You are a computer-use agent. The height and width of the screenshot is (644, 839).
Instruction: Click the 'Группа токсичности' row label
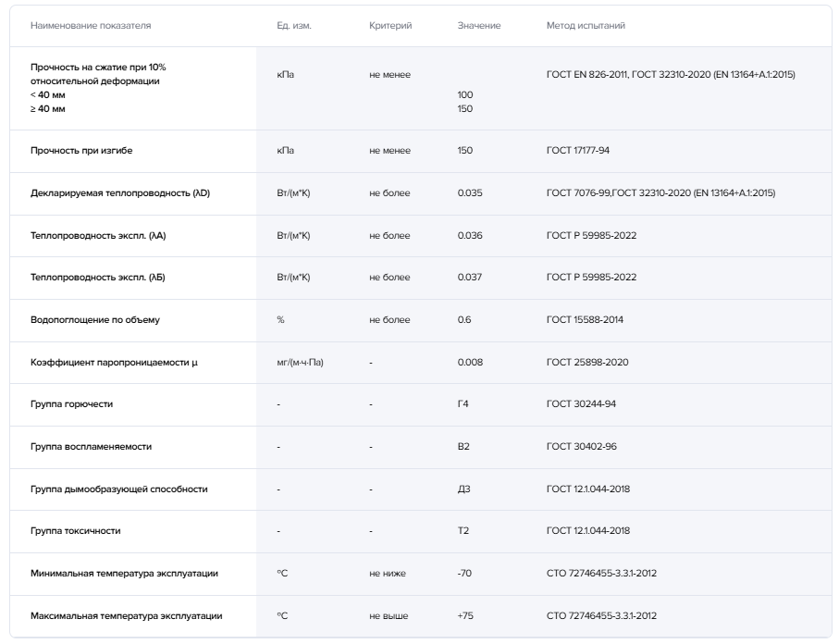pos(75,531)
